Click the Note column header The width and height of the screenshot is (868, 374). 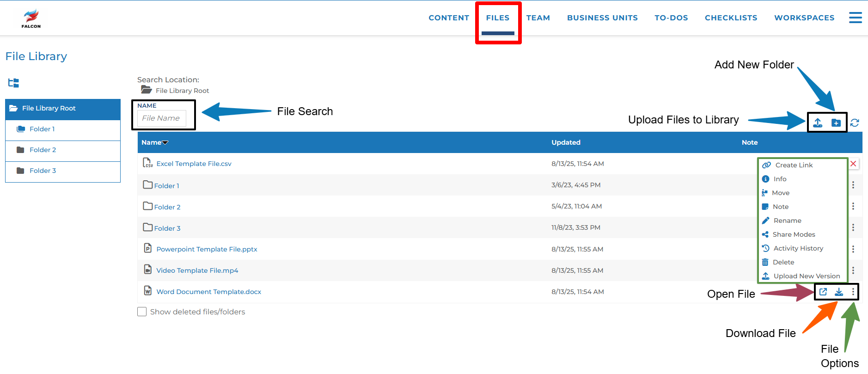[x=750, y=142]
